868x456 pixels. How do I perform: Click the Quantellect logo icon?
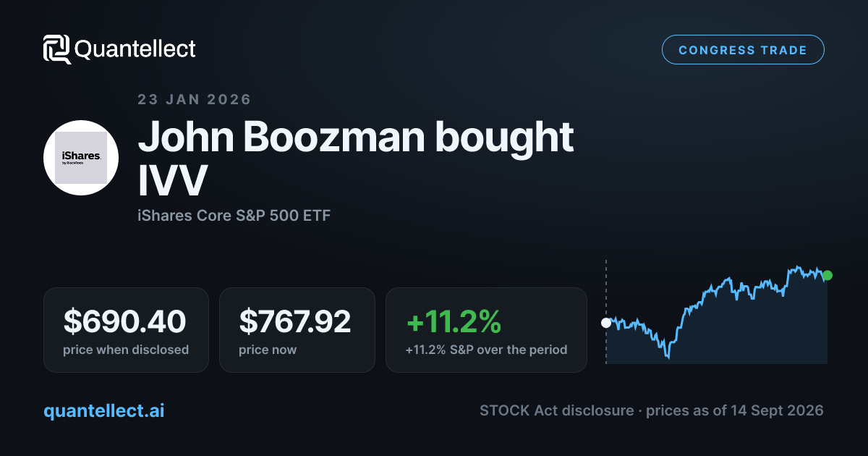57,49
